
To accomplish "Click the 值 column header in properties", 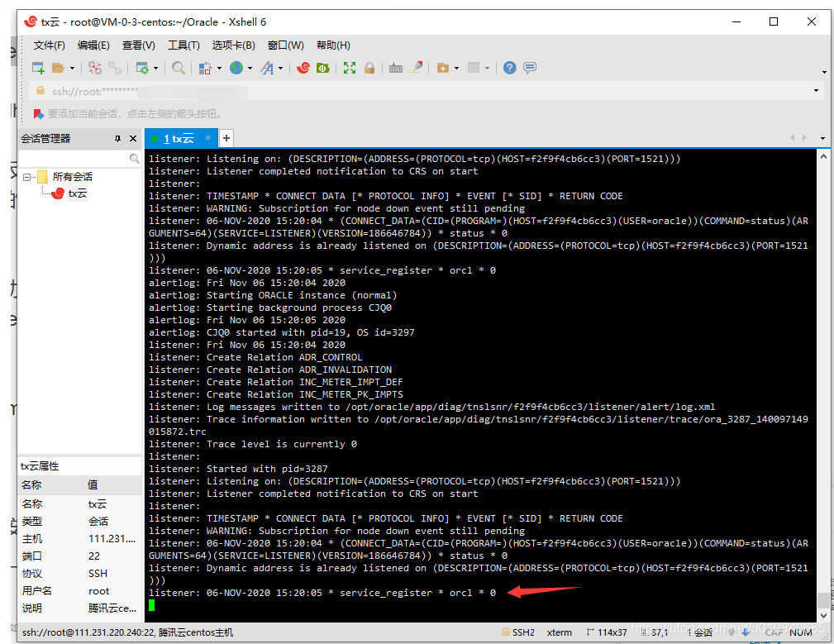I will click(x=112, y=485).
